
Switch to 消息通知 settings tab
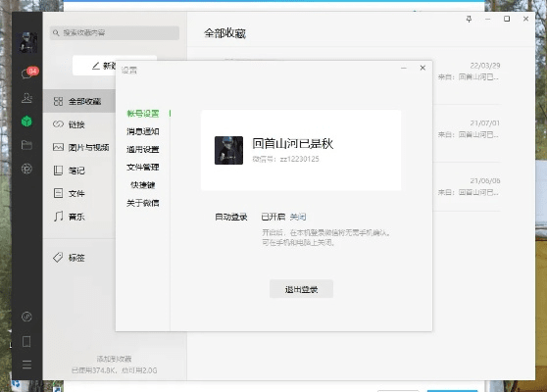click(143, 131)
